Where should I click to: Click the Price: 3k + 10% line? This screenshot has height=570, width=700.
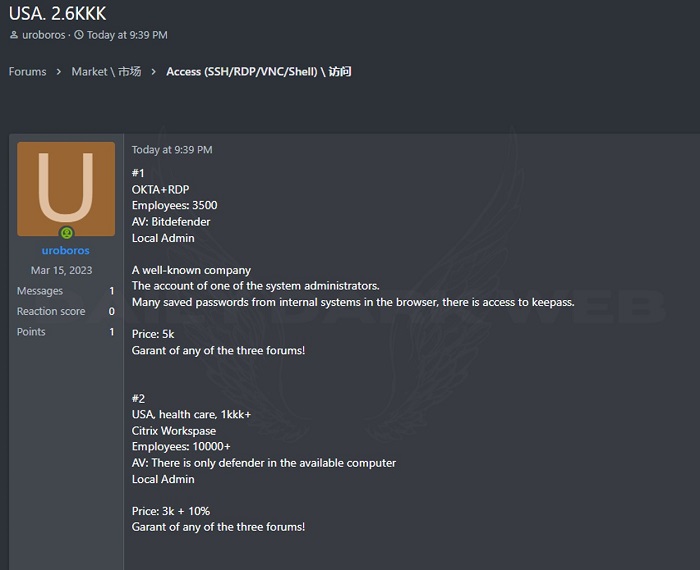point(171,511)
